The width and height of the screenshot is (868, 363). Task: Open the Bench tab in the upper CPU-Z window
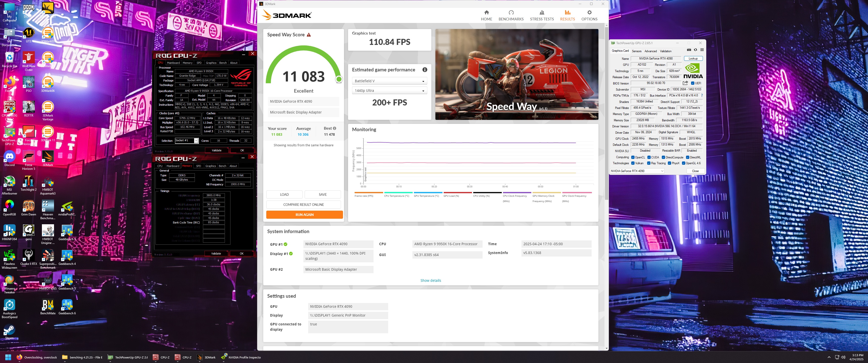tap(223, 63)
